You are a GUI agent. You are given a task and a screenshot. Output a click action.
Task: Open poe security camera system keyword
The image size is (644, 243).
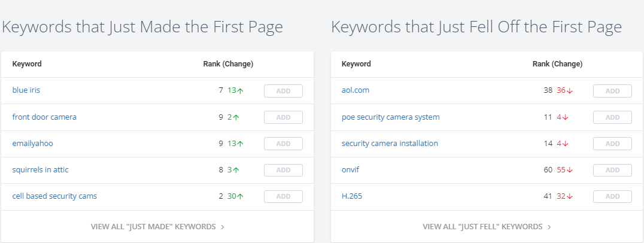click(391, 117)
